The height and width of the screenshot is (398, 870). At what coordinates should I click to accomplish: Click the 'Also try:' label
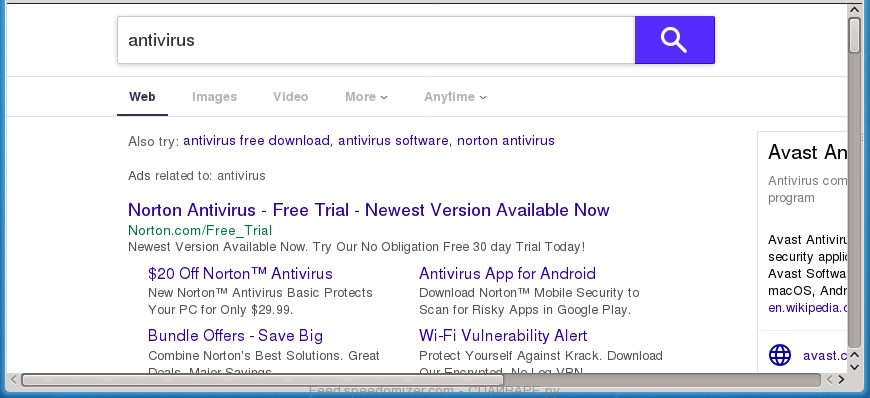point(154,141)
